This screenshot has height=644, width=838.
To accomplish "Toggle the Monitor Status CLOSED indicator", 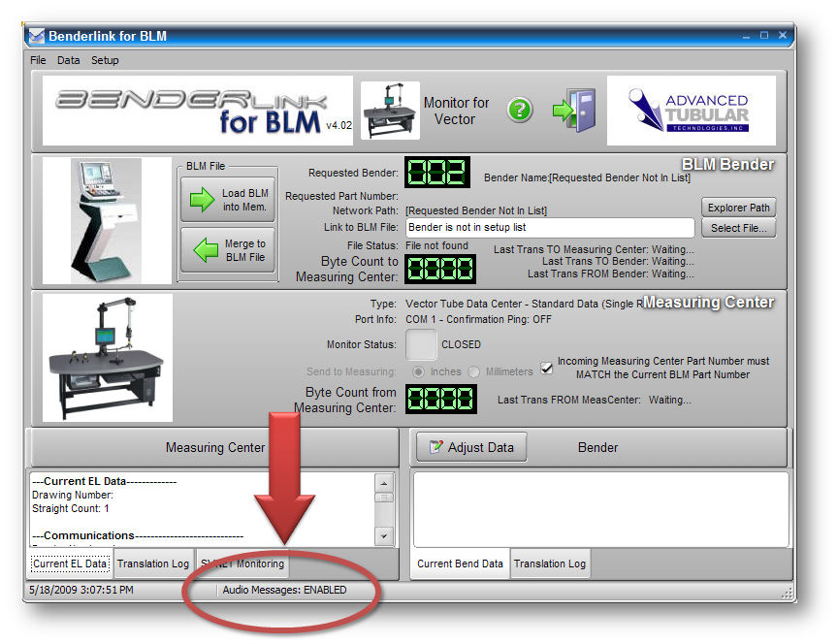I will [x=420, y=344].
